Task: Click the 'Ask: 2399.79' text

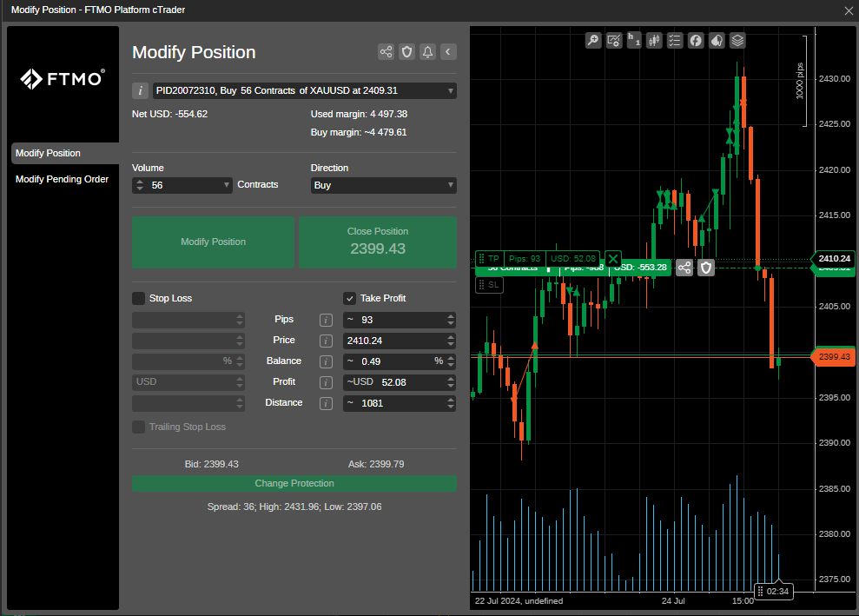Action: click(x=376, y=464)
